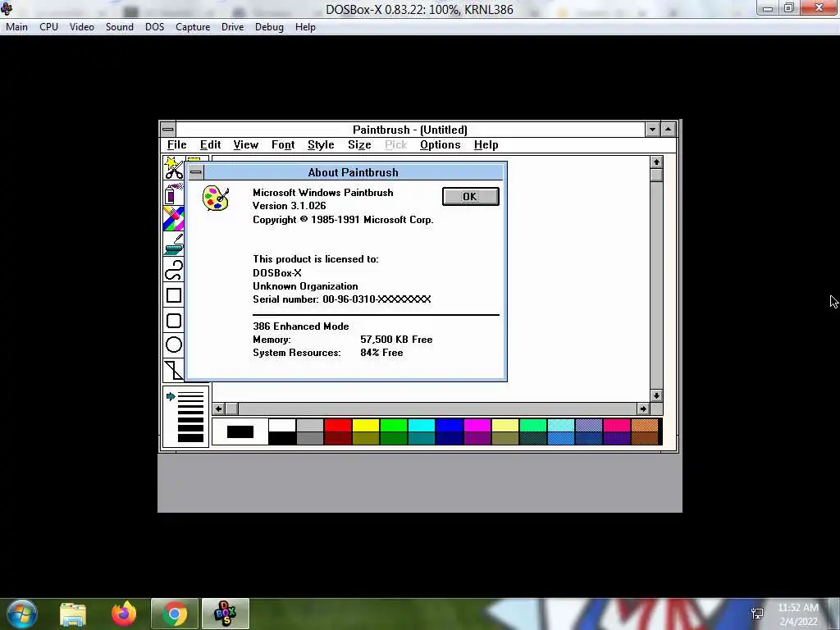Click the Paintbrush title bar up-arrow maximize button
The height and width of the screenshot is (630, 840).
click(x=669, y=129)
